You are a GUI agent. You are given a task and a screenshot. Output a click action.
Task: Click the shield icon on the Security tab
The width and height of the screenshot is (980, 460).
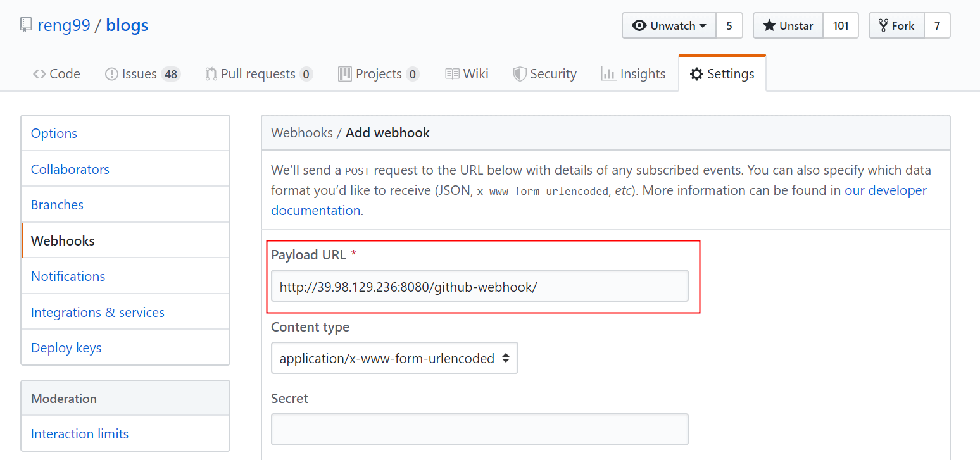pyautogui.click(x=520, y=74)
